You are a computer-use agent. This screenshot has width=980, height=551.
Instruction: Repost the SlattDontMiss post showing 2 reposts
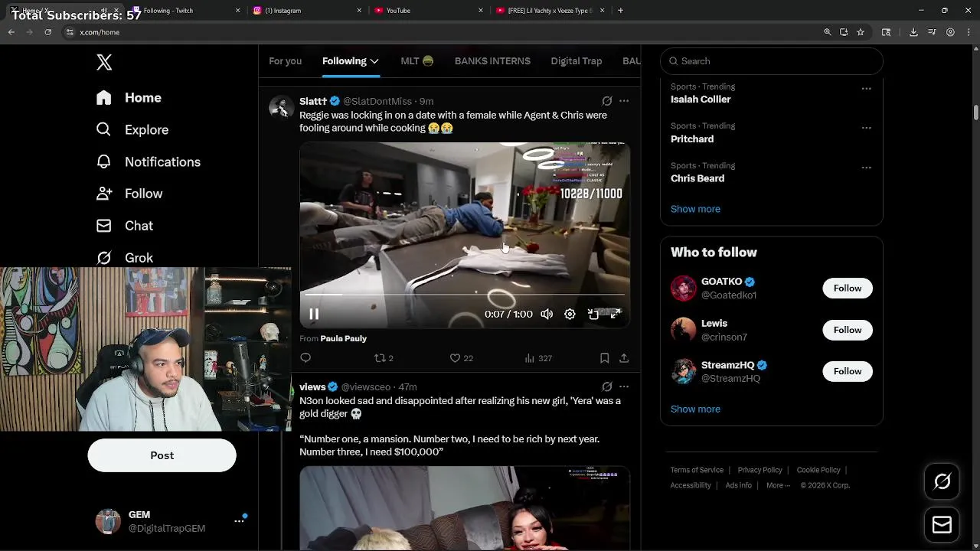384,358
